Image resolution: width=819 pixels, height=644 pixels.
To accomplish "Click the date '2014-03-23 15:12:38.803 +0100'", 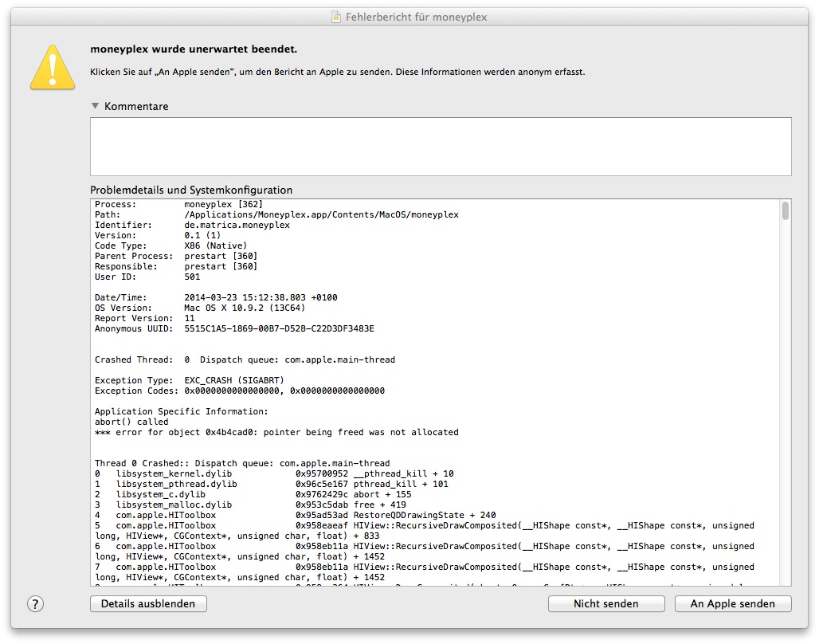I will click(261, 297).
